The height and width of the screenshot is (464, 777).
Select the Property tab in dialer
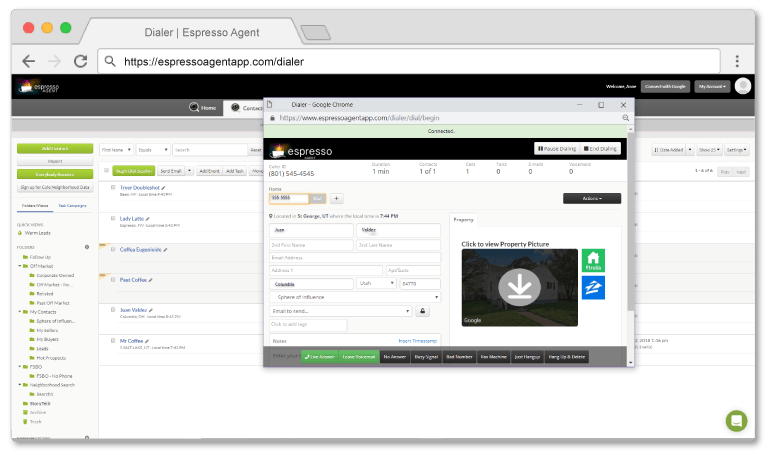[463, 219]
